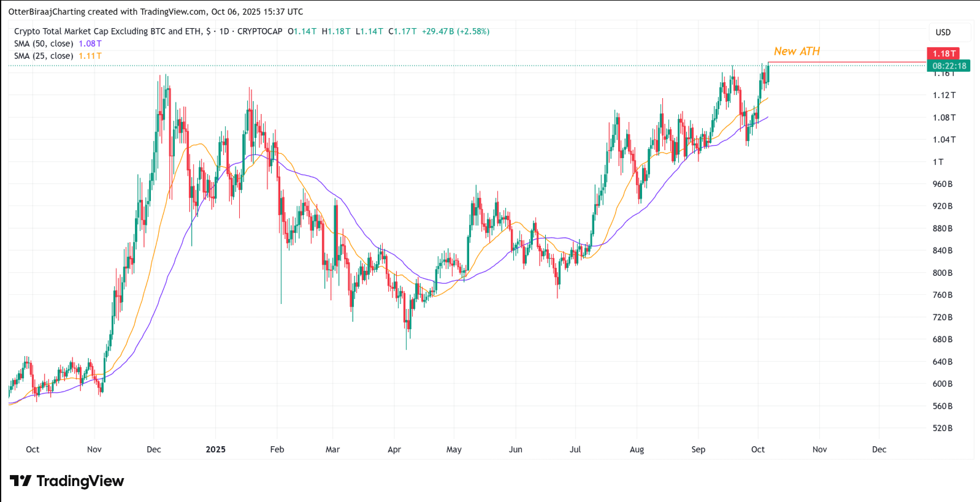Click the 1T level on price axis
980x502 pixels.
pos(938,162)
